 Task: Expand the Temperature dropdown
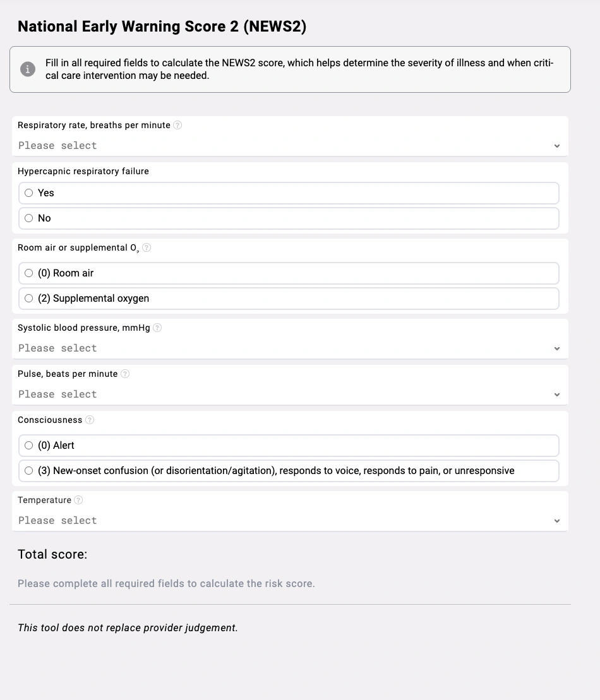(x=289, y=521)
